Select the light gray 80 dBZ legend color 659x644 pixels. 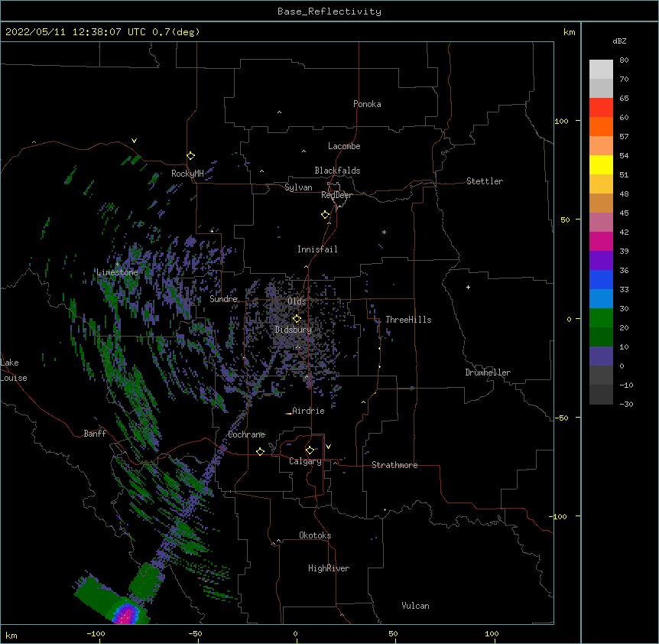[601, 70]
